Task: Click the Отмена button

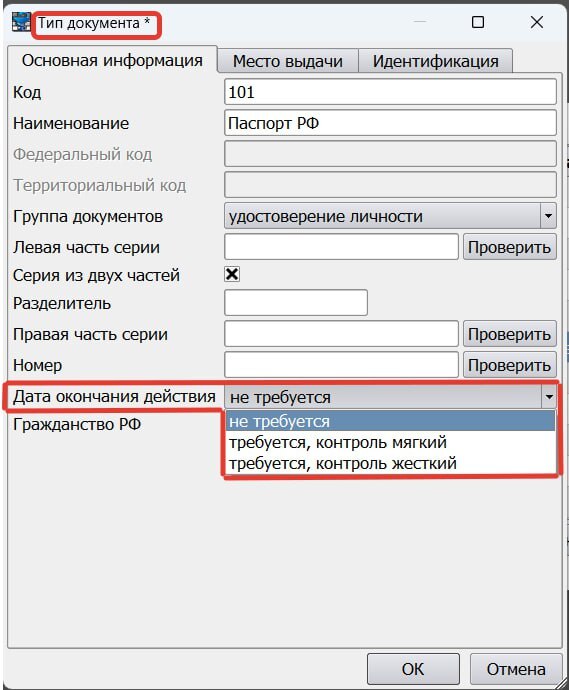Action: 516,669
